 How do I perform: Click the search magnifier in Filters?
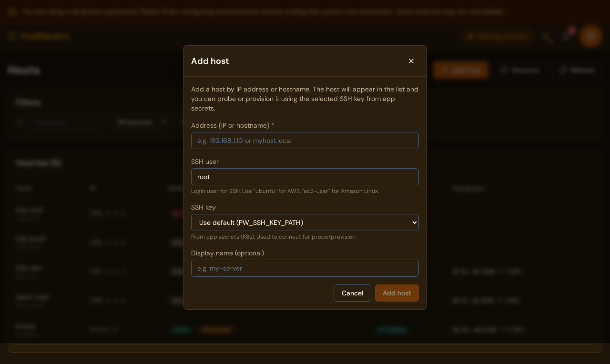[x=20, y=122]
